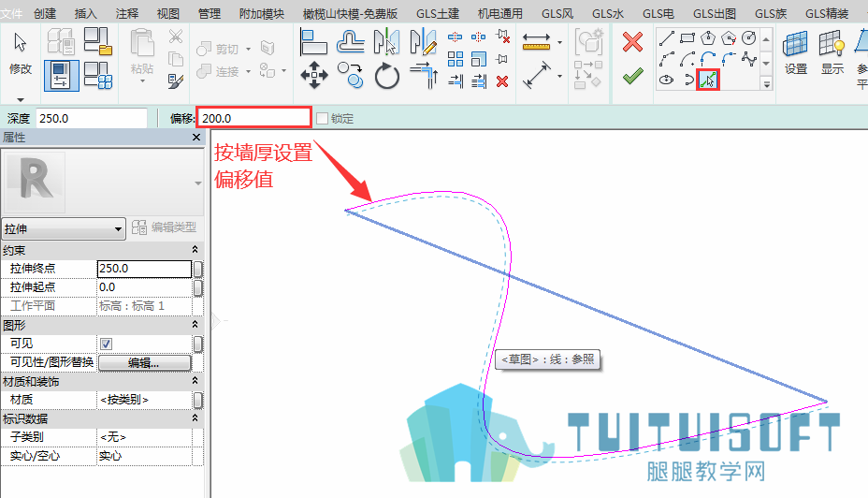The image size is (868, 498).
Task: Collapse the 材质和装饰 properties section
Action: coord(195,381)
